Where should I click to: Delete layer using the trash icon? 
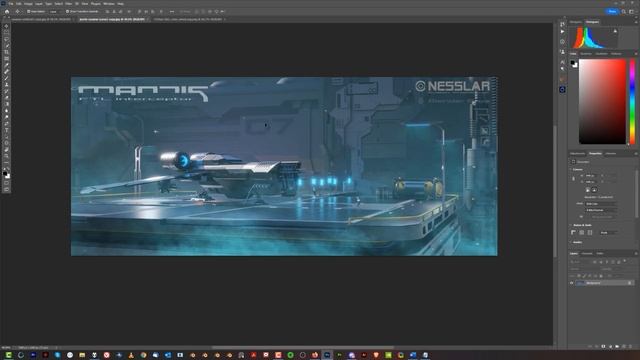631,347
